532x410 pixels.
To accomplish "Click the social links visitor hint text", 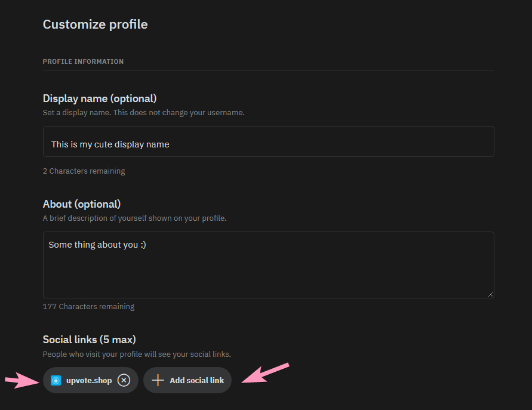I will click(x=137, y=354).
